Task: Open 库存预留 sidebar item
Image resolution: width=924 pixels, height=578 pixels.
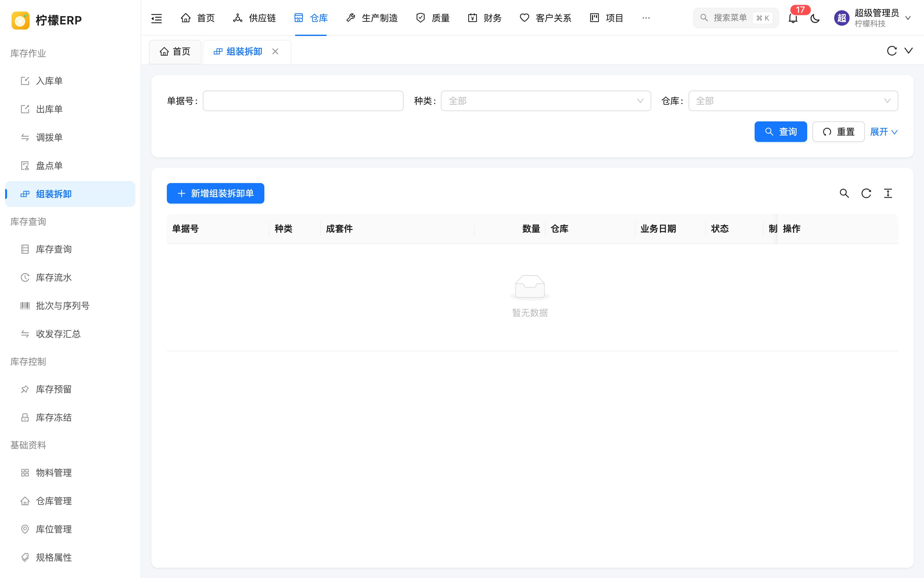Action: pyautogui.click(x=70, y=389)
